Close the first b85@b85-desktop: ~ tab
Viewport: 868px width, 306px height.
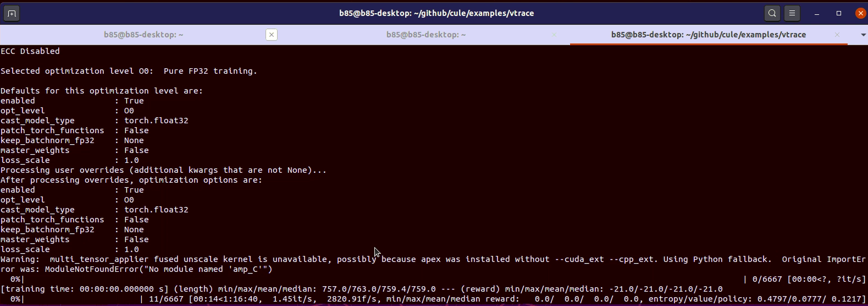click(272, 35)
